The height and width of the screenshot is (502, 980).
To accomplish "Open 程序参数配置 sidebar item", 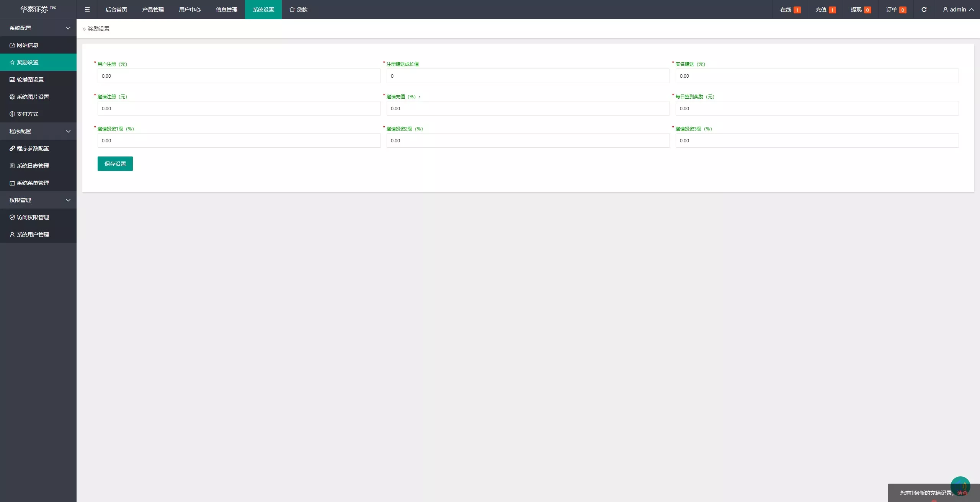I will point(38,148).
